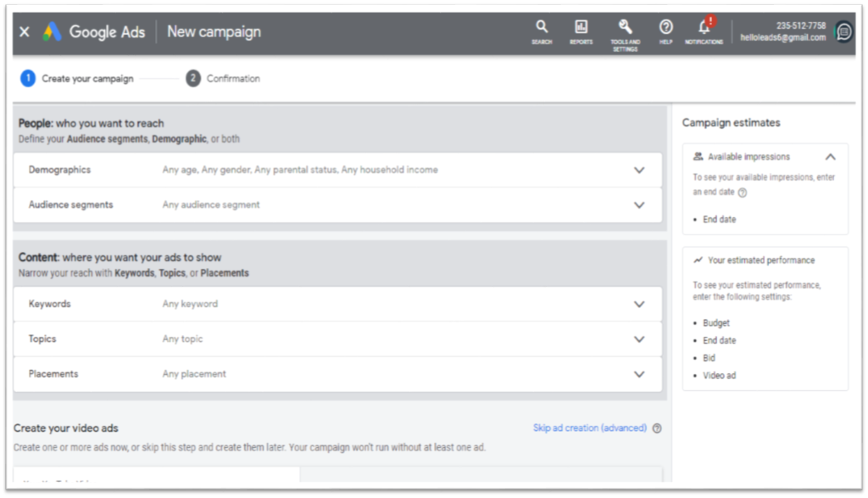Click the helloleads6@gmail.com account text
Screen dimensions: 868x498
tap(782, 37)
